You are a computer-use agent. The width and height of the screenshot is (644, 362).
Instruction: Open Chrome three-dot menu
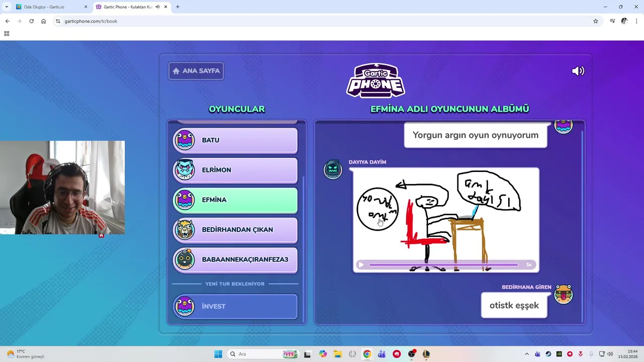coord(636,21)
